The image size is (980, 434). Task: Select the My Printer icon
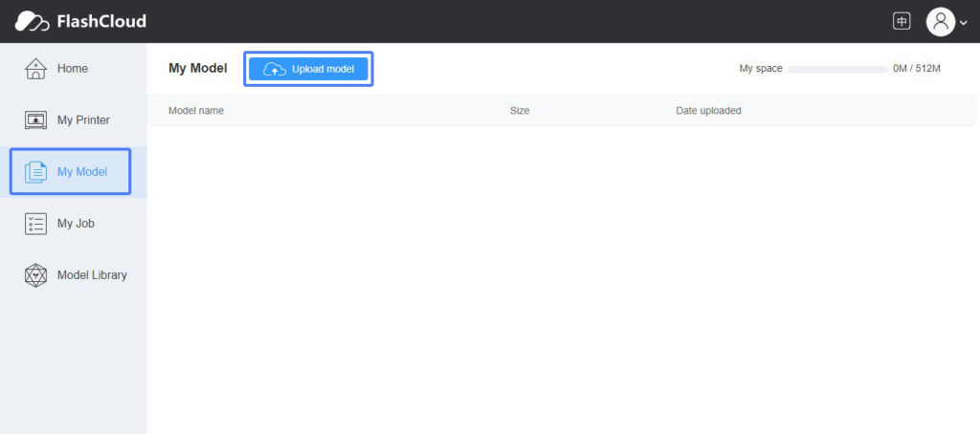(x=35, y=119)
